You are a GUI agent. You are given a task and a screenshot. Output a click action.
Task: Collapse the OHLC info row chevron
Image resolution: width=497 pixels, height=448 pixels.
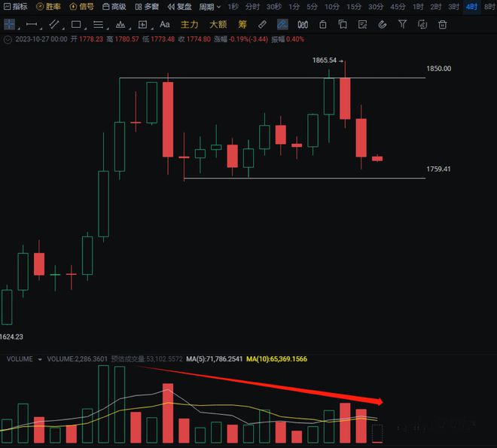[8, 38]
